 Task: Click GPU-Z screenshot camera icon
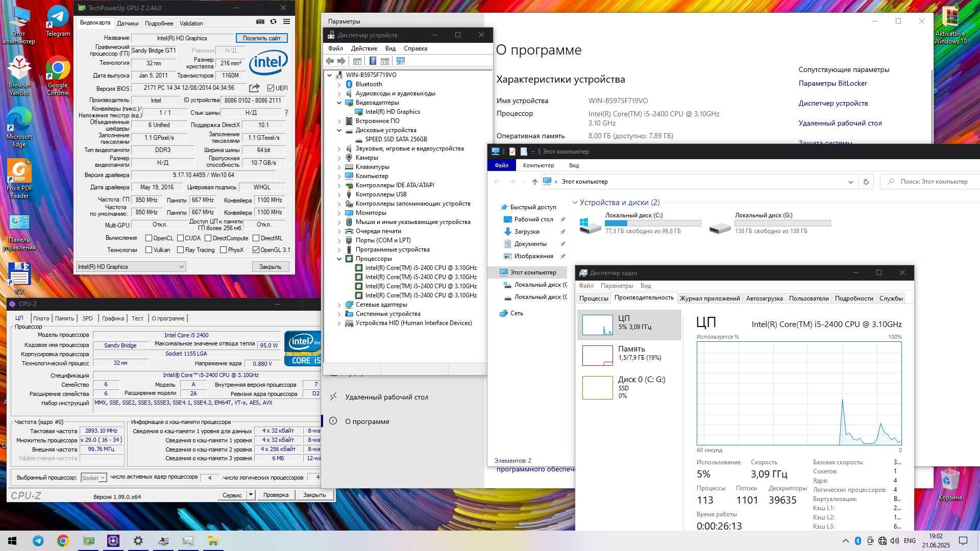pyautogui.click(x=260, y=22)
